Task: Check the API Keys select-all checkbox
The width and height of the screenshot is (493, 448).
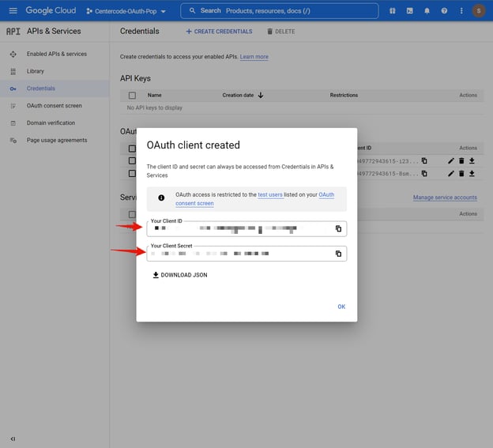Action: coord(132,96)
